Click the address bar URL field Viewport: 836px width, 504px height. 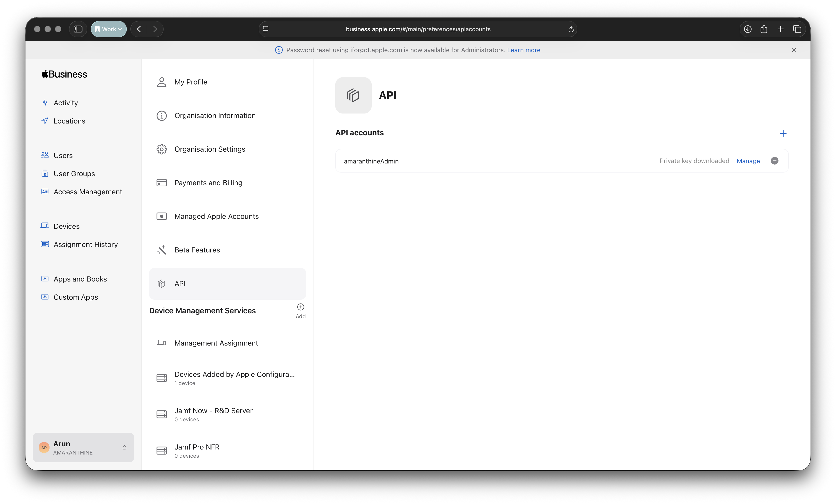click(418, 29)
